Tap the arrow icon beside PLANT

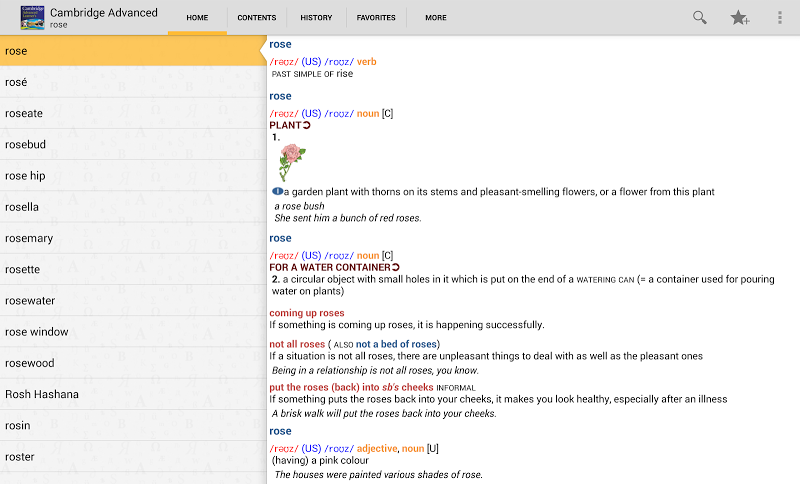coord(307,125)
